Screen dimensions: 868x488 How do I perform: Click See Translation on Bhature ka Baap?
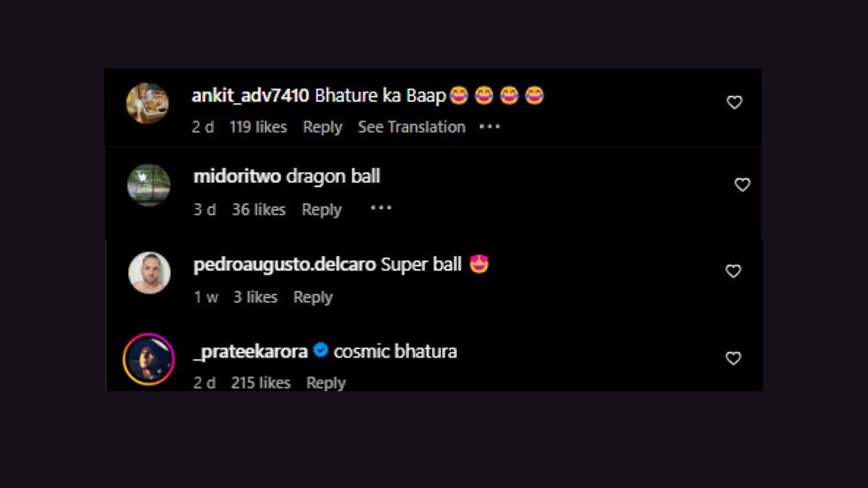click(x=412, y=127)
